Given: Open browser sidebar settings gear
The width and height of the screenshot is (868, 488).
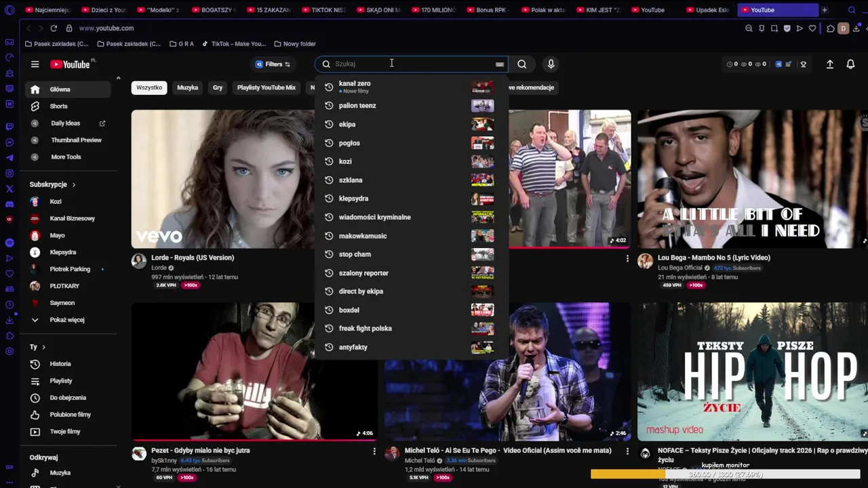Looking at the screenshot, I should [x=9, y=351].
